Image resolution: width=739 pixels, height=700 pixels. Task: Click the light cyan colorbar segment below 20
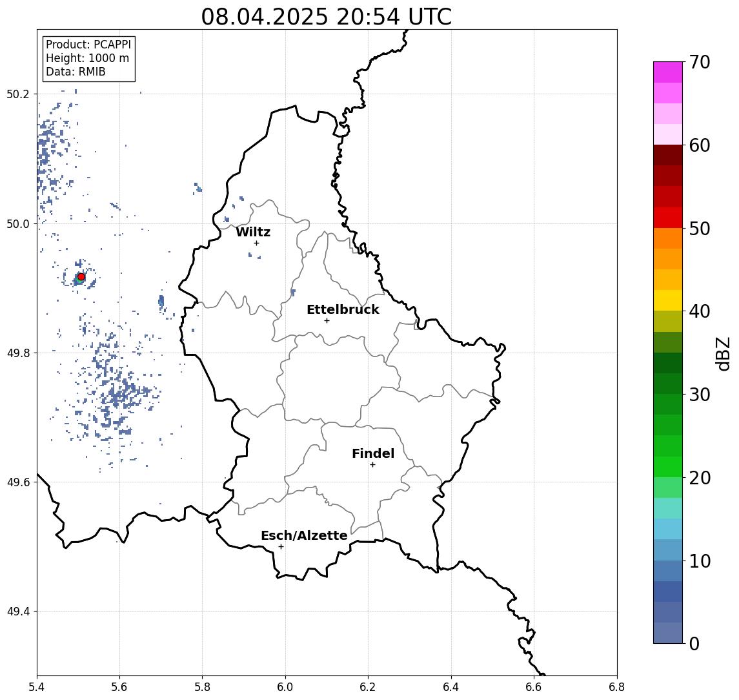coord(668,508)
